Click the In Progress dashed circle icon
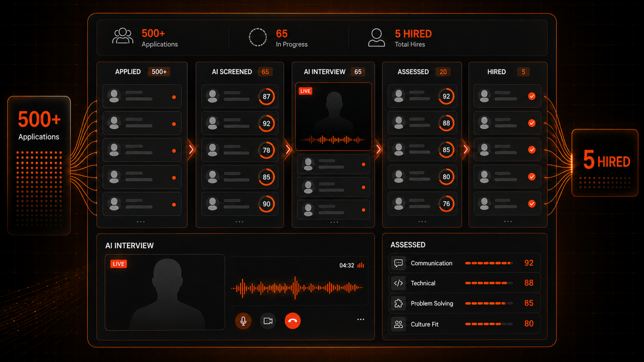644x362 pixels. [x=258, y=37]
